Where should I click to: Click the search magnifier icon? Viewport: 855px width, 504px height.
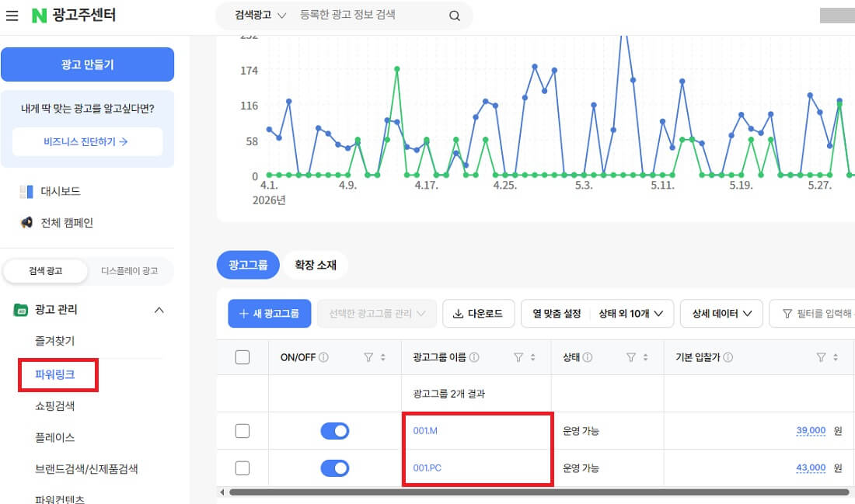pyautogui.click(x=454, y=16)
